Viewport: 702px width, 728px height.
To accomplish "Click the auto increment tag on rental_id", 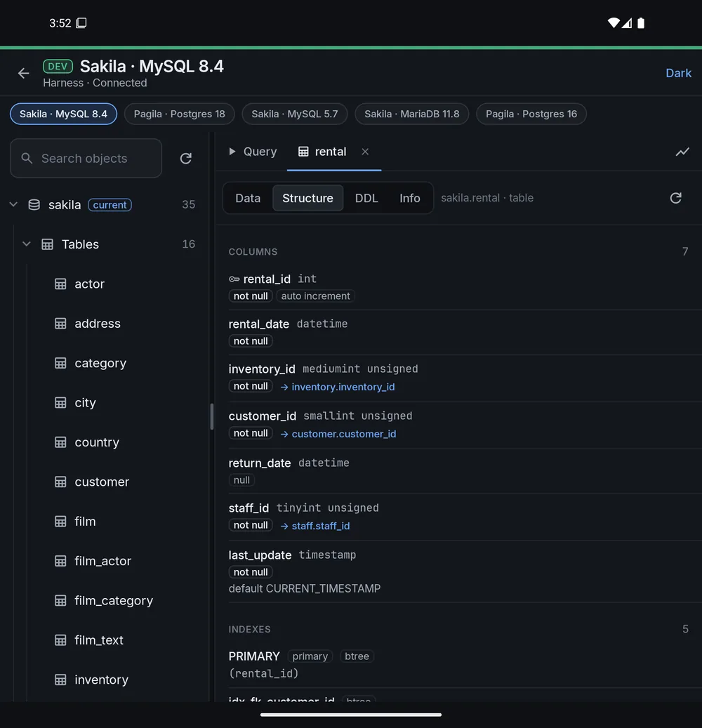I will coord(316,296).
